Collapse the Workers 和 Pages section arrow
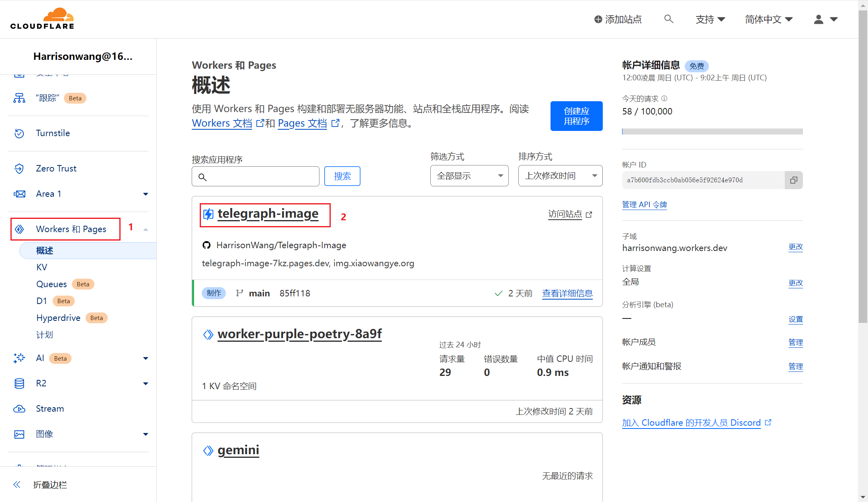The height and width of the screenshot is (502, 868). click(x=145, y=229)
